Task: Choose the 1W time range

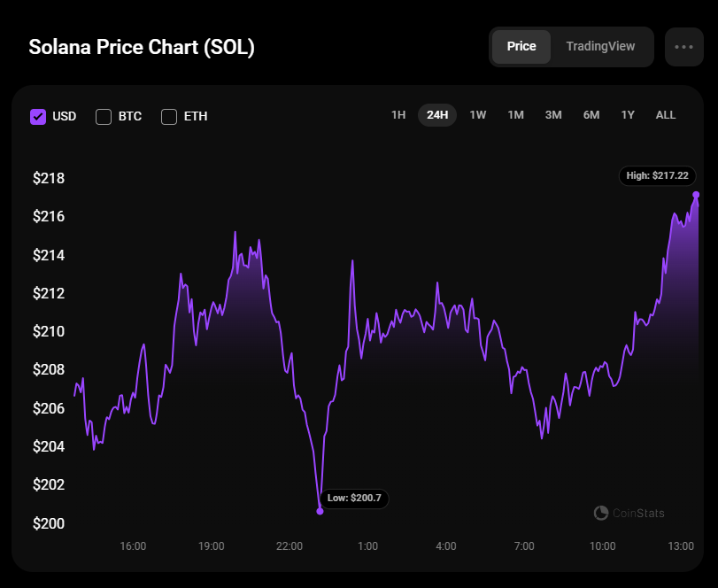Action: click(478, 115)
